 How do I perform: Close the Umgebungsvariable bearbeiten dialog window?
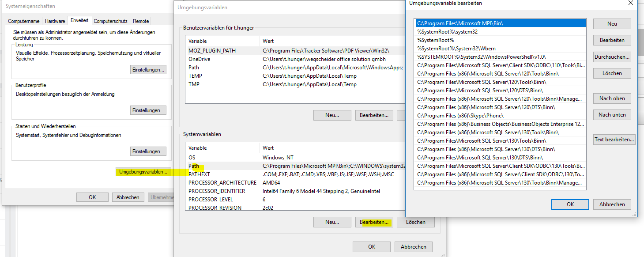pyautogui.click(x=631, y=3)
